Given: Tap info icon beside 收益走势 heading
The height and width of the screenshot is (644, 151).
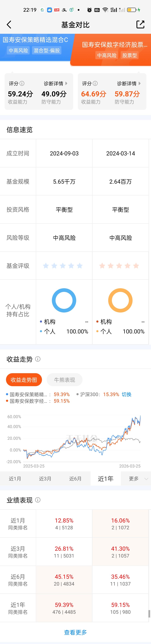Looking at the screenshot, I should pyautogui.click(x=38, y=359).
